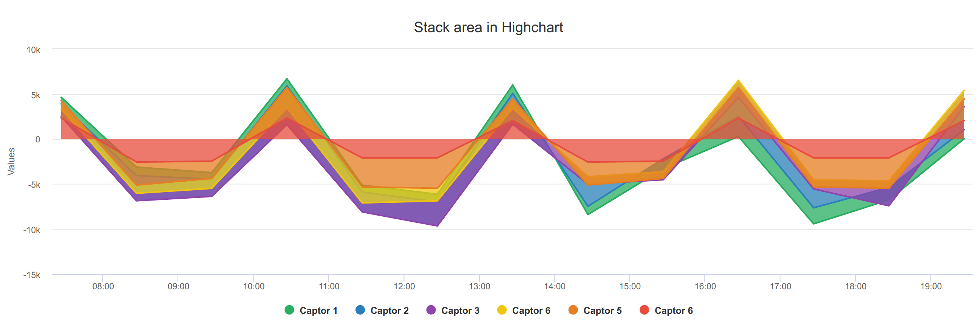Viewport: 980px width, 324px height.
Task: Click the purple Captor 3 legend marker
Action: coord(431,310)
